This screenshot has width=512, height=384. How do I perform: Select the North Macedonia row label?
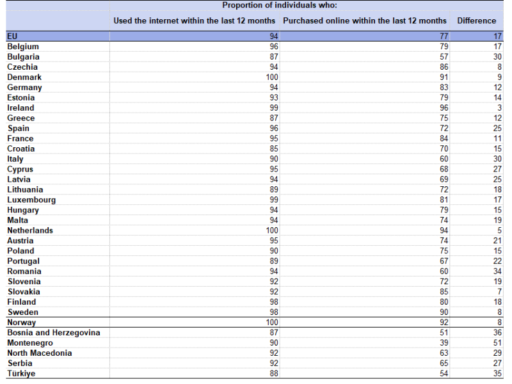pos(39,353)
